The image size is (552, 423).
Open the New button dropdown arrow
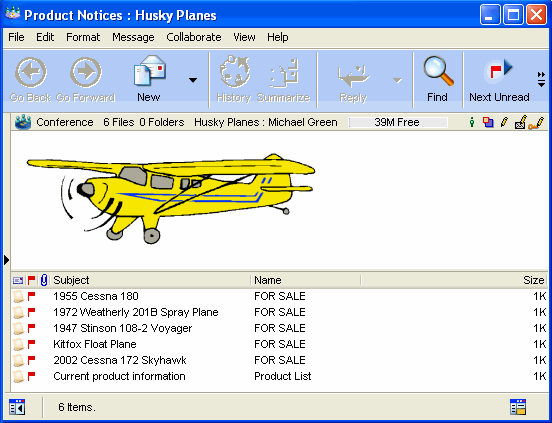[193, 80]
